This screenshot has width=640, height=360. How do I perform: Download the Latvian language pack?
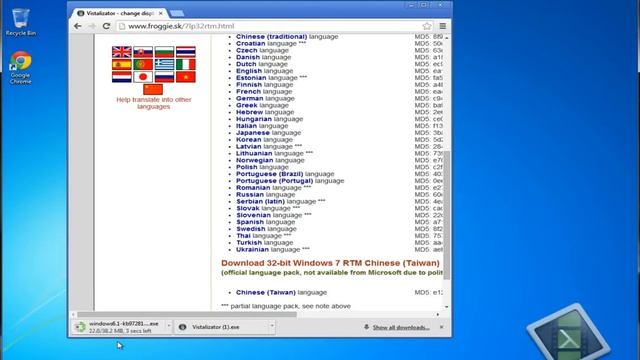tap(249, 146)
